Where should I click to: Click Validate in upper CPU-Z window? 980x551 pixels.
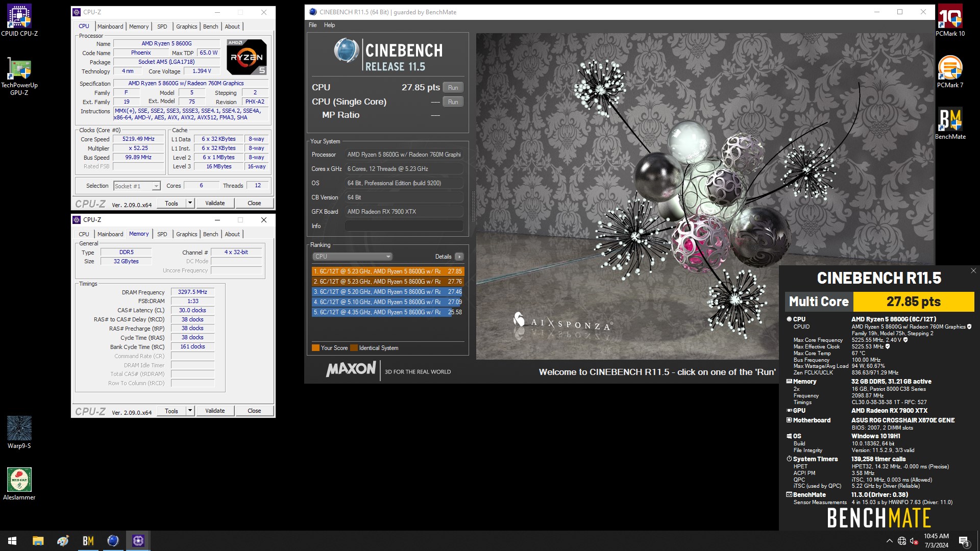(215, 203)
